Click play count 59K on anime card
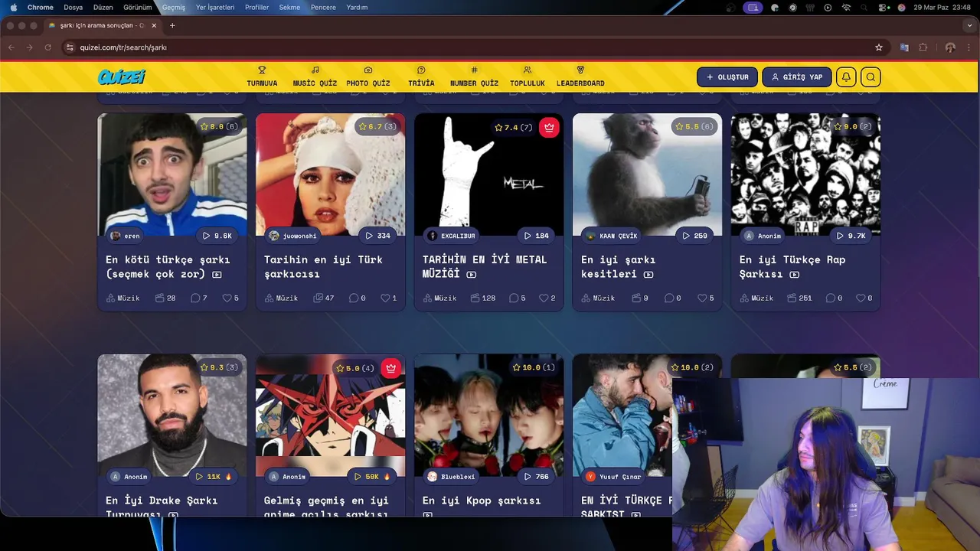 coord(373,477)
